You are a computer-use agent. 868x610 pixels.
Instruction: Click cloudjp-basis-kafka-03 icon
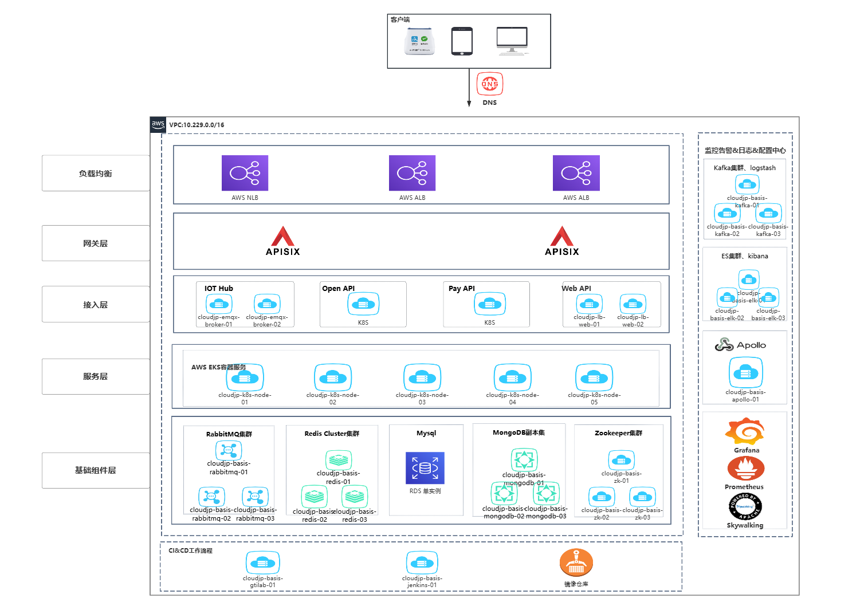point(768,213)
